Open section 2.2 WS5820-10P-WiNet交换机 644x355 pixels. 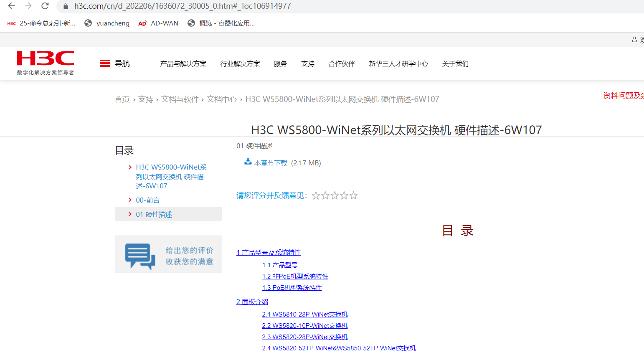coord(305,326)
